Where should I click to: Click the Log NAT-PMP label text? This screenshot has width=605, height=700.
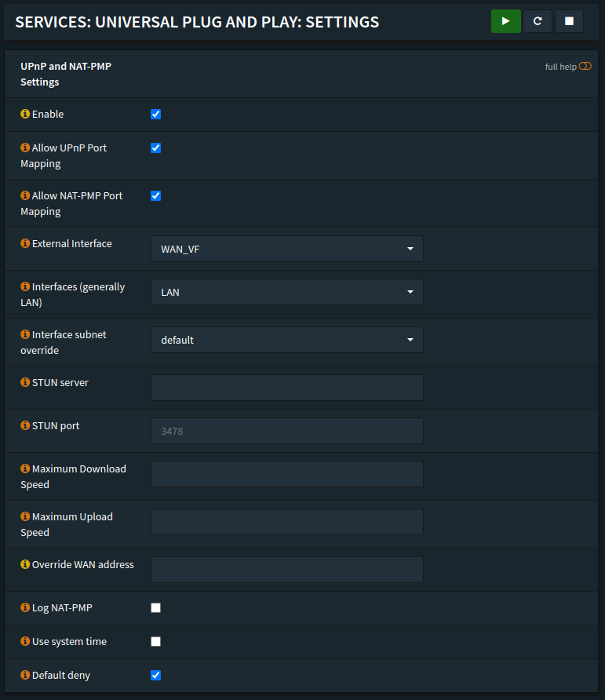[x=62, y=607]
